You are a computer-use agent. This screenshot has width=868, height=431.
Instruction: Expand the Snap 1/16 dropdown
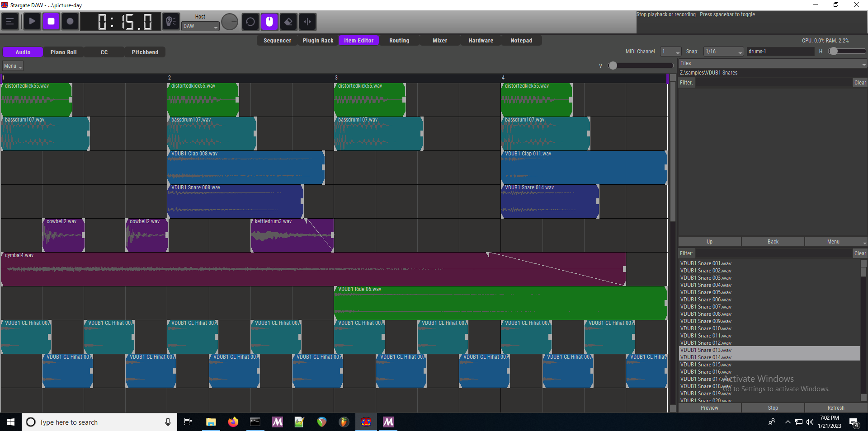[x=723, y=52]
